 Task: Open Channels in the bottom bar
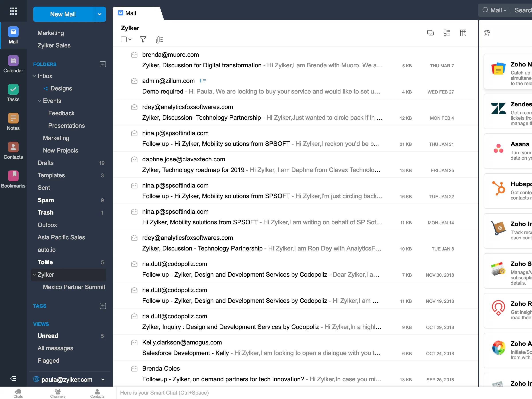[x=57, y=393]
